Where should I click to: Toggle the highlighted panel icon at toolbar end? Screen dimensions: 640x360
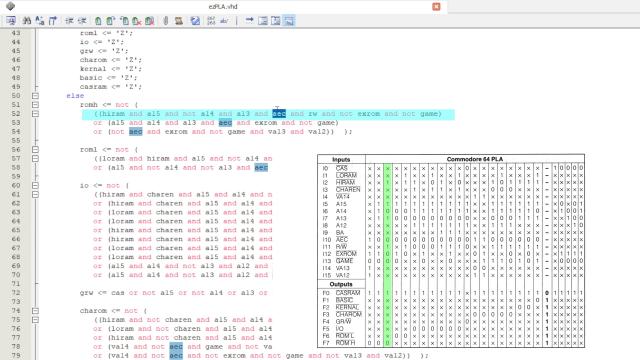tap(289, 20)
